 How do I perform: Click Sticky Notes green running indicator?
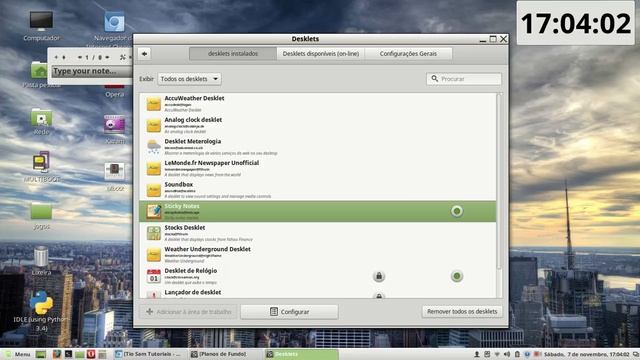click(x=457, y=211)
